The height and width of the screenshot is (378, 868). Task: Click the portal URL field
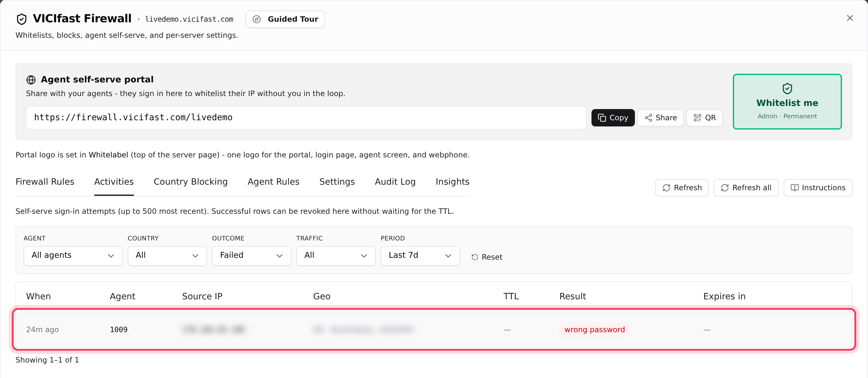[x=306, y=117]
